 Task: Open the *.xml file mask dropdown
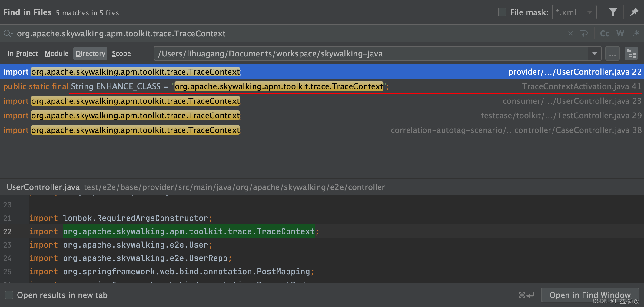point(589,12)
